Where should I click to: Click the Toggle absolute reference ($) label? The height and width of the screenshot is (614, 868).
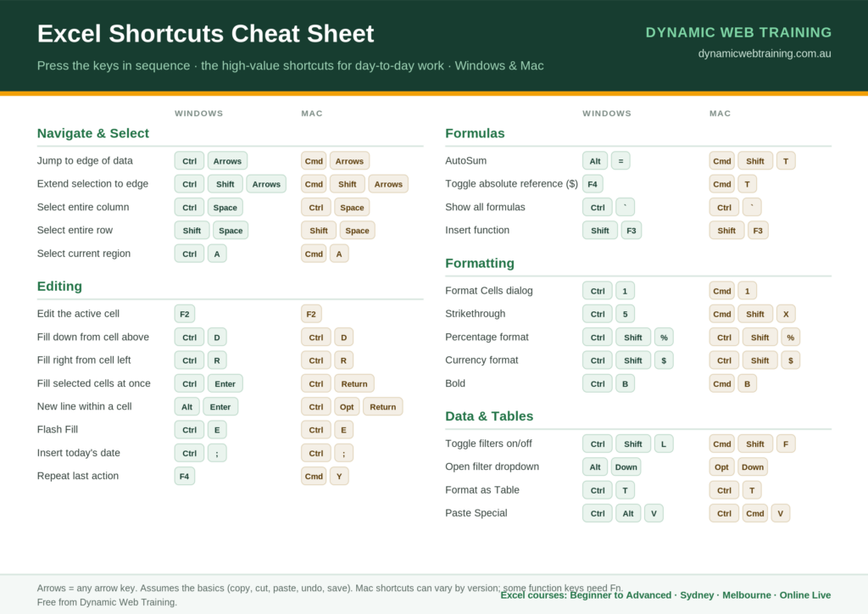point(511,184)
